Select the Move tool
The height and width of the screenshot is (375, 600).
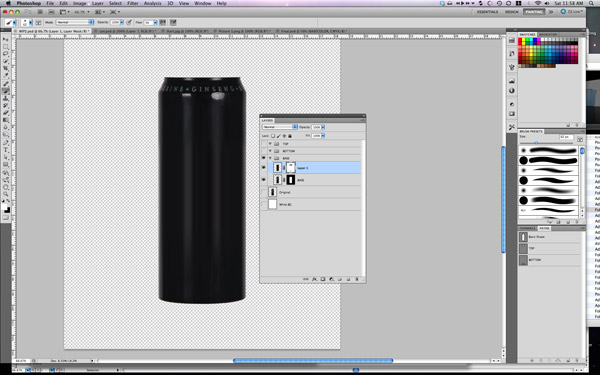(6, 39)
